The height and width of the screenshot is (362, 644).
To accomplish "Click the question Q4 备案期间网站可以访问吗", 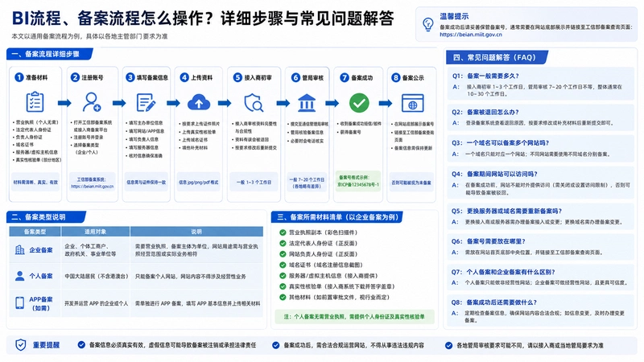I will coord(495,174).
